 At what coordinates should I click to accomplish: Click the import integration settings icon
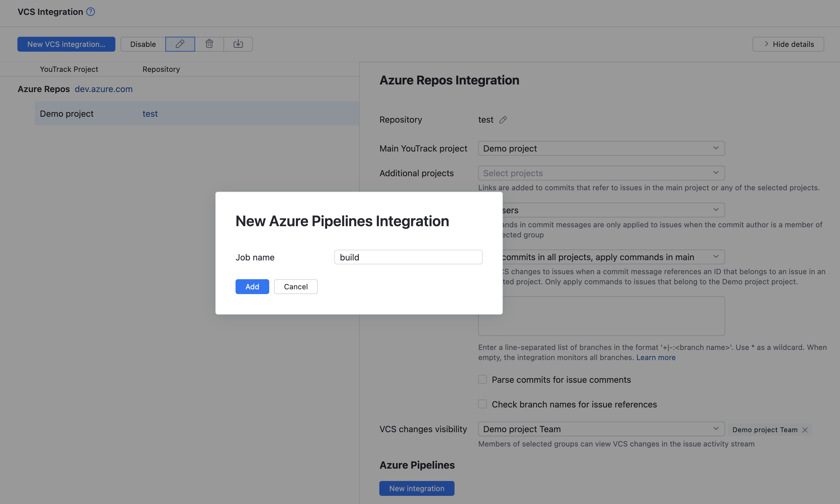pos(238,44)
